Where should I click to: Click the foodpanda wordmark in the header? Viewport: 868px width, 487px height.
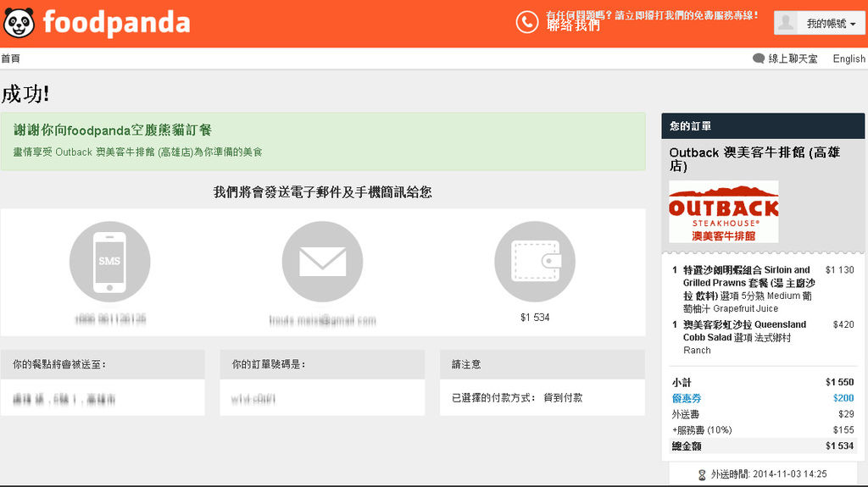click(116, 23)
